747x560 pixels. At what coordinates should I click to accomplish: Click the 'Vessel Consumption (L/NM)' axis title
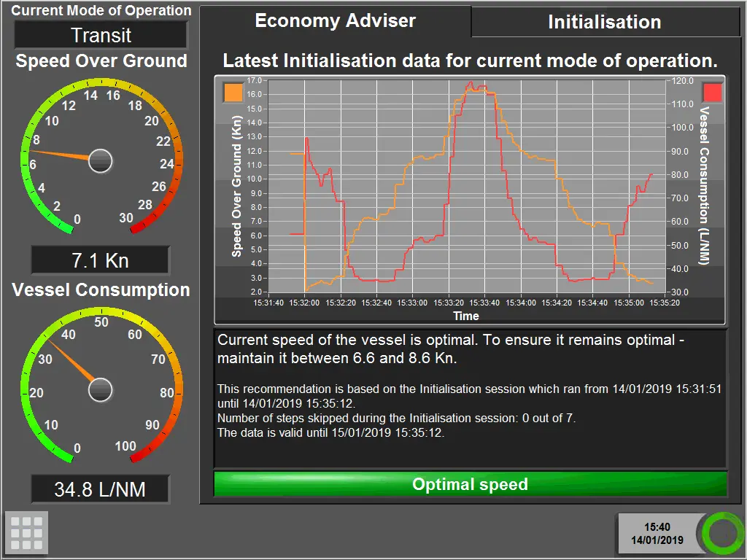705,186
